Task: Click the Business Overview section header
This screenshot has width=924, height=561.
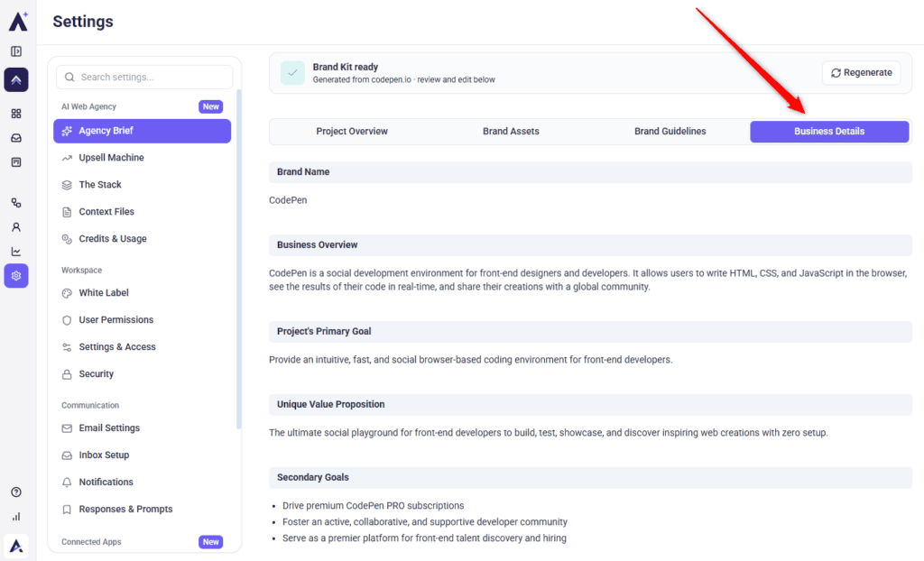Action: pyautogui.click(x=590, y=245)
